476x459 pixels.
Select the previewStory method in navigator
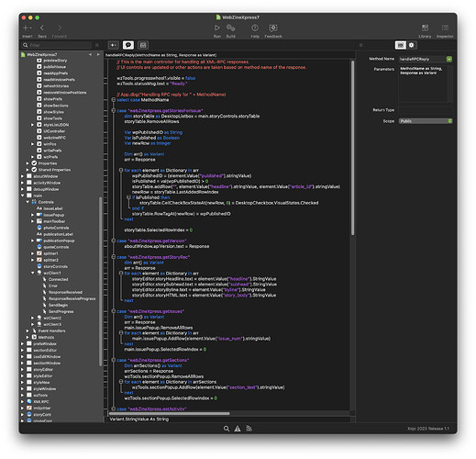[x=55, y=61]
